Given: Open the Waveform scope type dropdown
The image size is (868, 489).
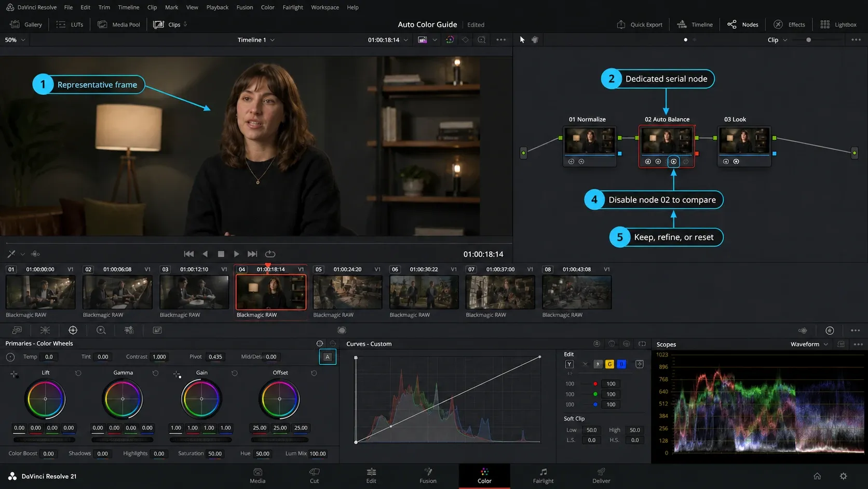Looking at the screenshot, I should pyautogui.click(x=809, y=344).
